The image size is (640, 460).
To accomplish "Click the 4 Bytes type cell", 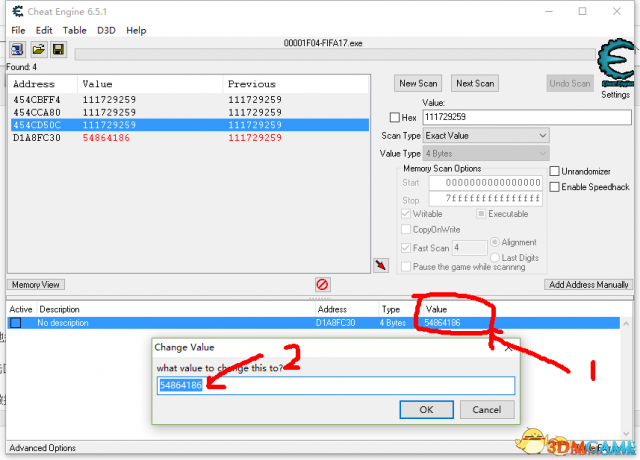I will click(392, 323).
